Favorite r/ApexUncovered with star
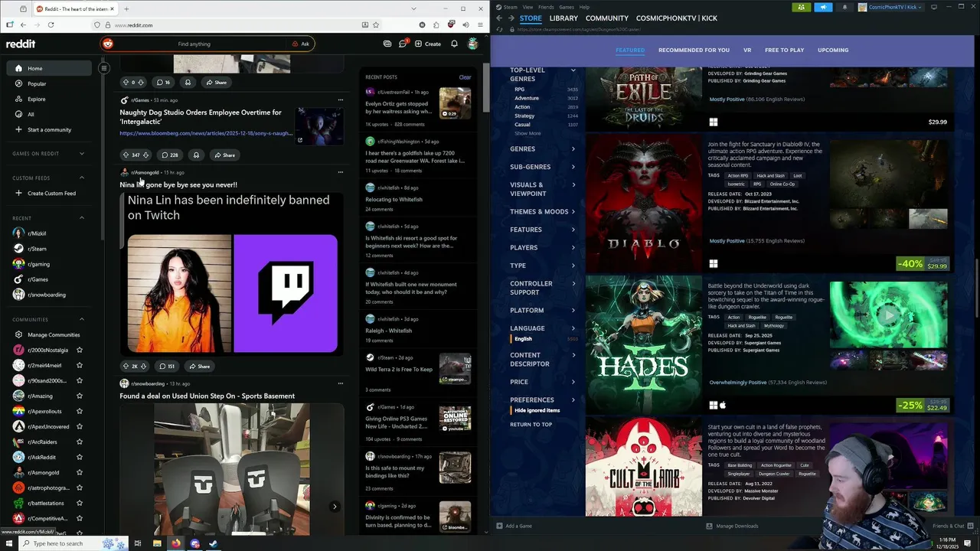This screenshot has height=551, width=980. (80, 426)
